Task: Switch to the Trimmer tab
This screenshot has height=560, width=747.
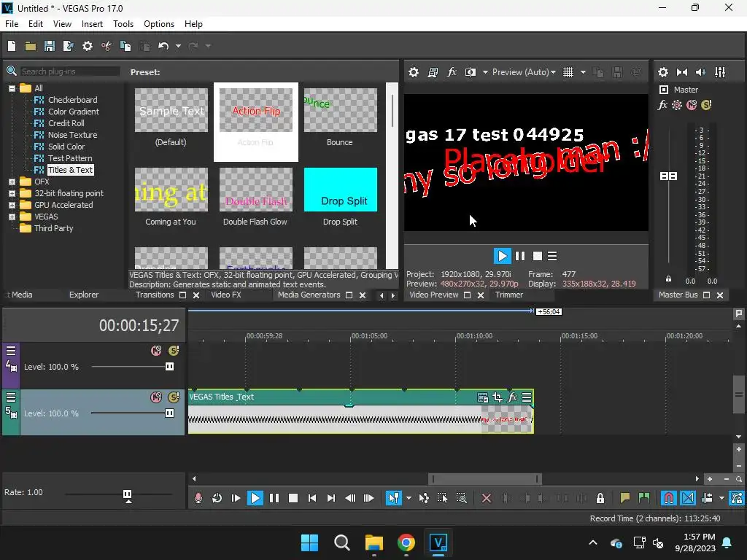Action: [508, 295]
